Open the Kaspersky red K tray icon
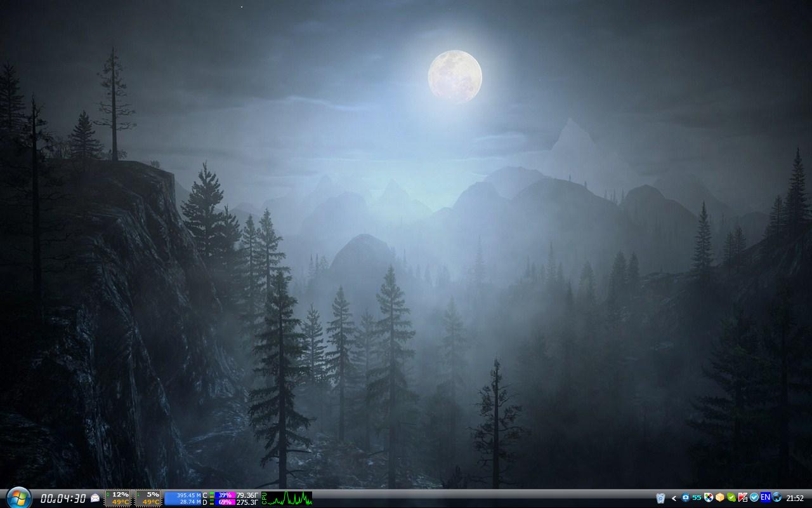The width and height of the screenshot is (812, 508). click(x=743, y=498)
